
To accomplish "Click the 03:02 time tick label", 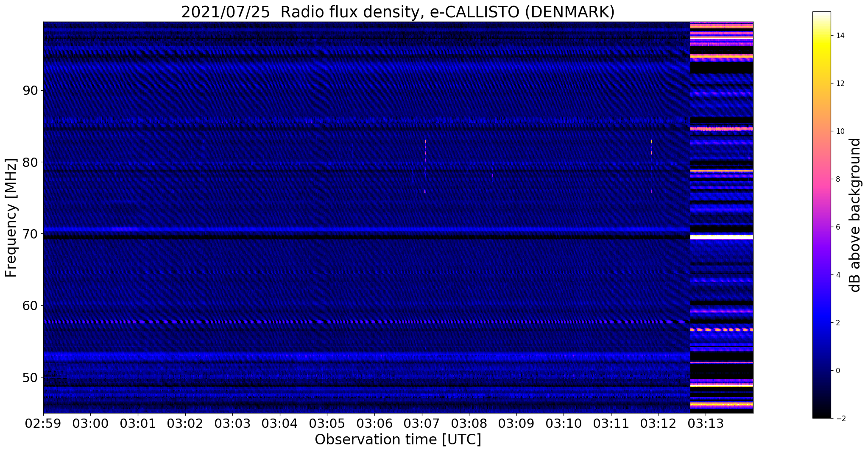I will click(185, 423).
